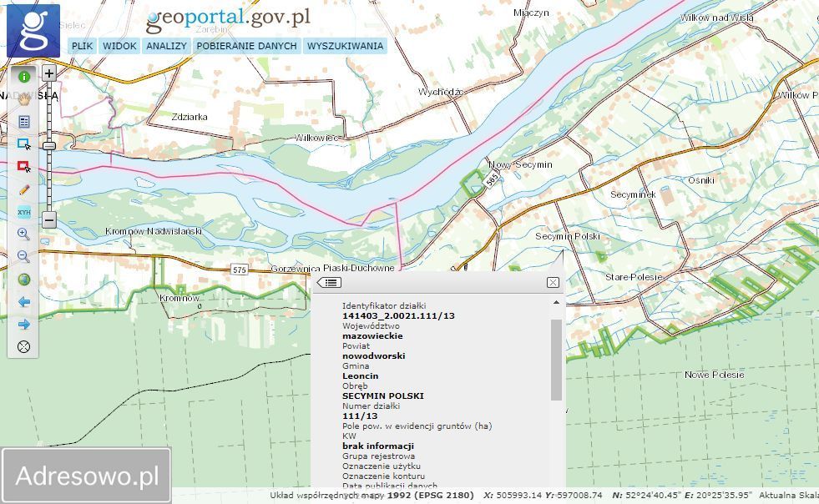The height and width of the screenshot is (504, 819).
Task: Click parcel identifier 141403_2.0021.111/13
Action: (x=398, y=316)
